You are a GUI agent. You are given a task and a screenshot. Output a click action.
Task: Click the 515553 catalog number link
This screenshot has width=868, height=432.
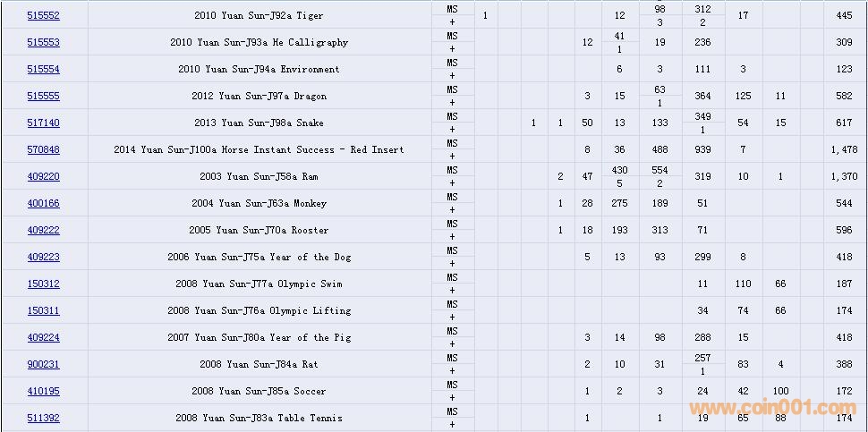click(43, 42)
